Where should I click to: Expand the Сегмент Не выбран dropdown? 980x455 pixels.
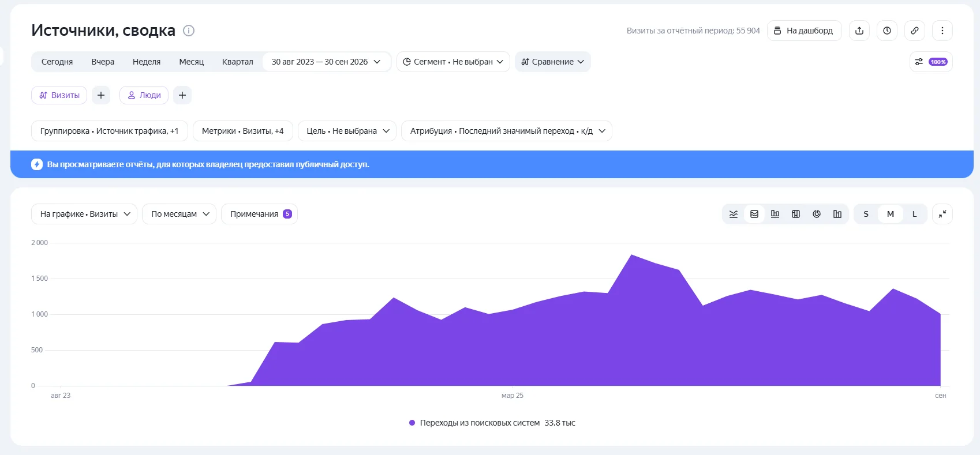pos(453,62)
